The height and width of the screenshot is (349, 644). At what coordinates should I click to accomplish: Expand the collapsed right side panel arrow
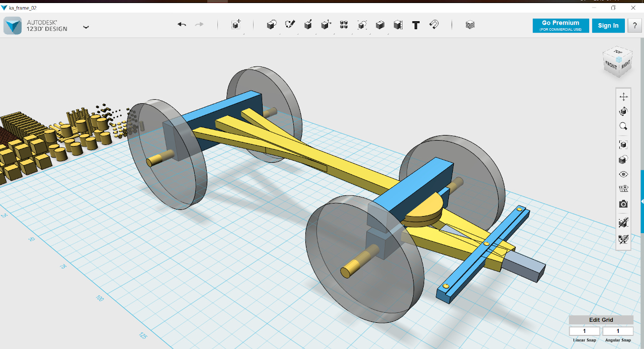tap(642, 201)
